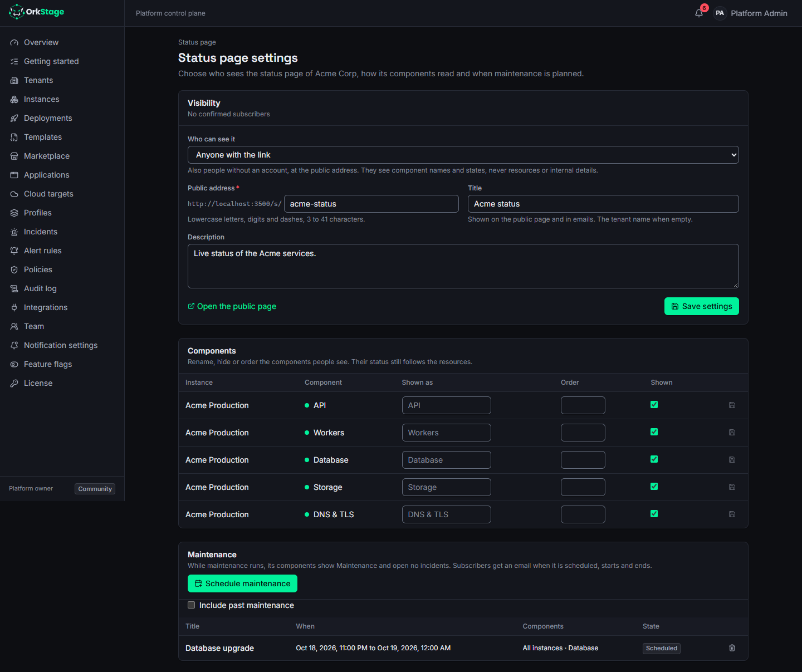This screenshot has width=802, height=672.
Task: Click the Platform Admin user name
Action: 759,13
